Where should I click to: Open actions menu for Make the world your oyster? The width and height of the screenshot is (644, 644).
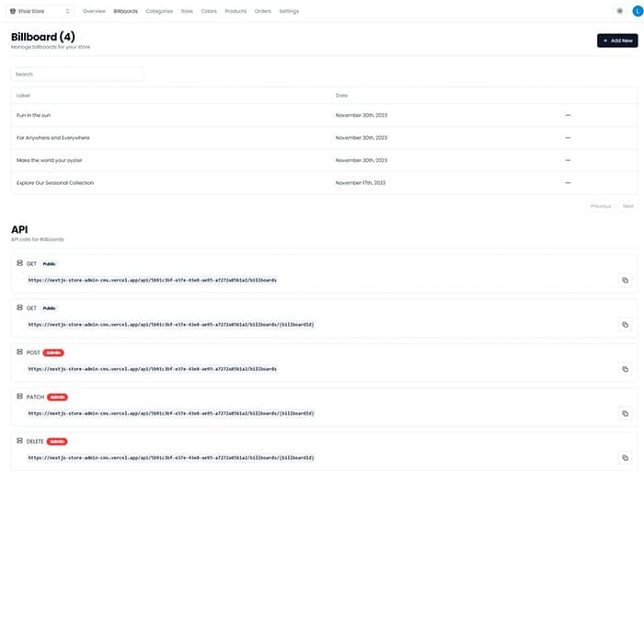568,160
